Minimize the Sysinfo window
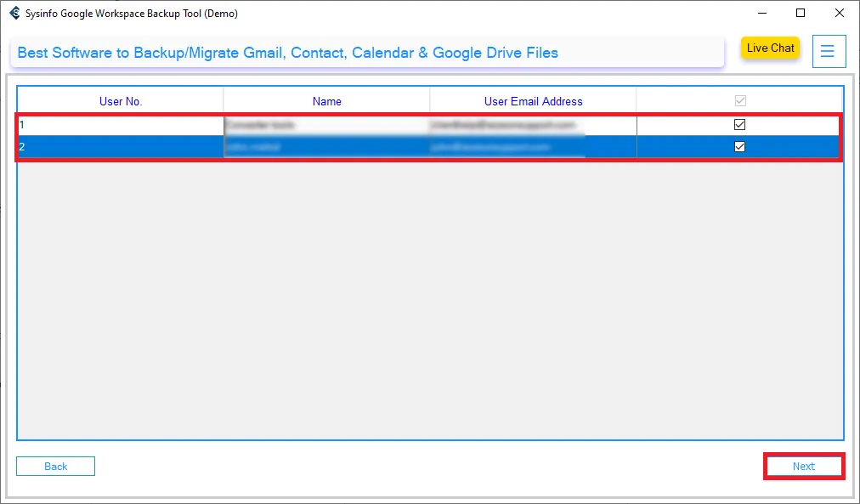This screenshot has width=860, height=504. tap(761, 13)
